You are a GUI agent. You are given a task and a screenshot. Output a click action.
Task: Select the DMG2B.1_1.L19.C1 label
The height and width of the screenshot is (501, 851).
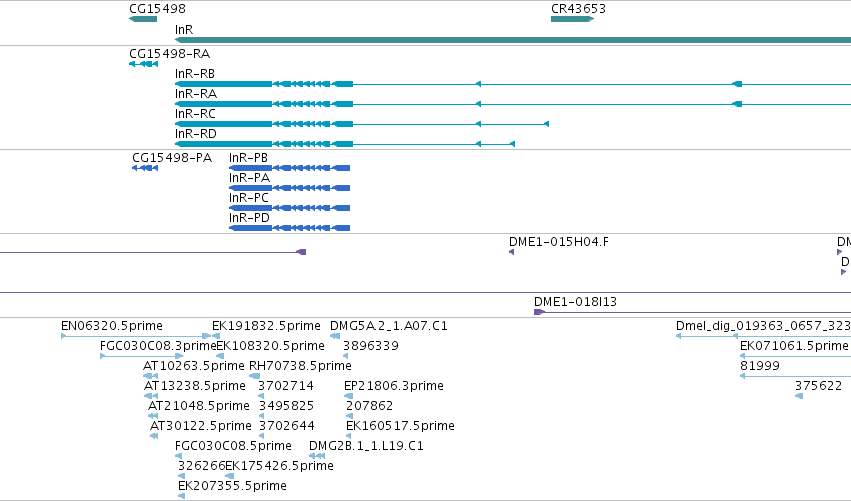(x=366, y=446)
